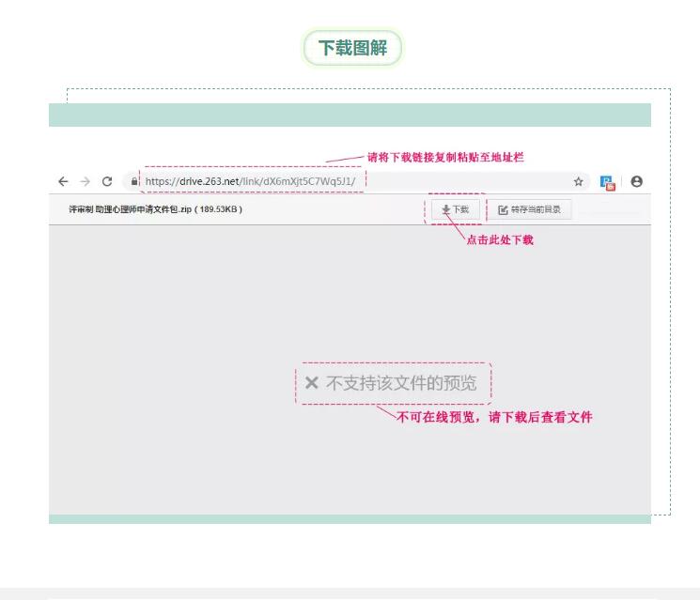Click the browser forward arrow
Image resolution: width=700 pixels, height=600 pixels.
point(86,181)
